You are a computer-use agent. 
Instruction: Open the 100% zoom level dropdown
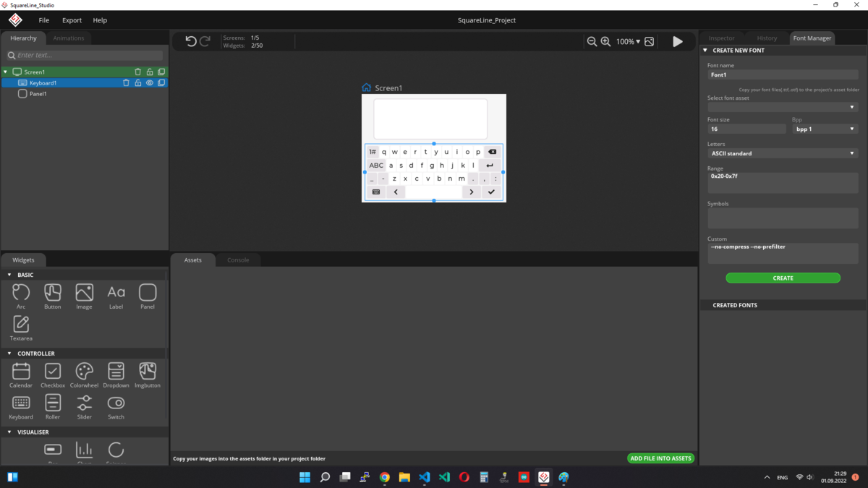[x=628, y=42]
